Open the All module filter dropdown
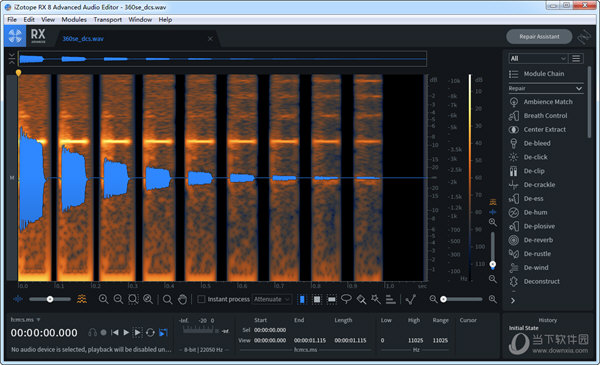600x365 pixels. click(537, 58)
